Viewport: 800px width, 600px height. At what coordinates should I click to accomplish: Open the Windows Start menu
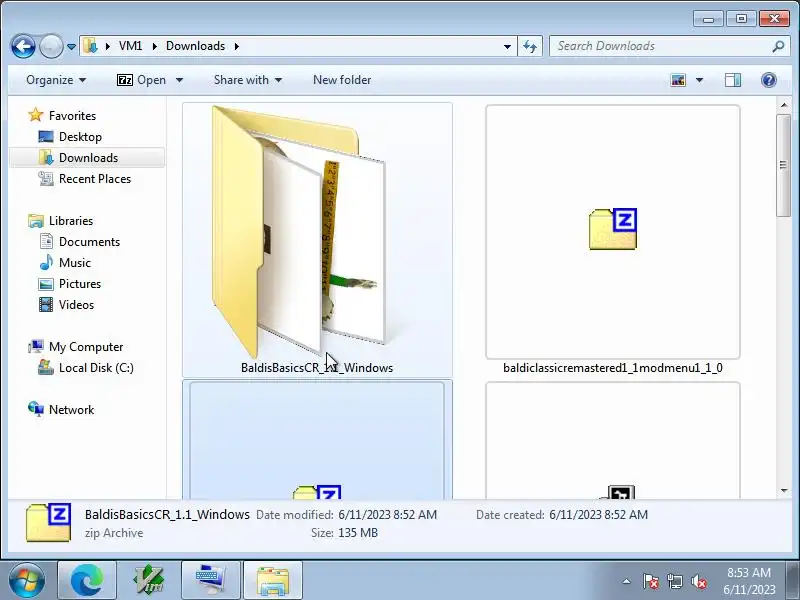coord(27,581)
